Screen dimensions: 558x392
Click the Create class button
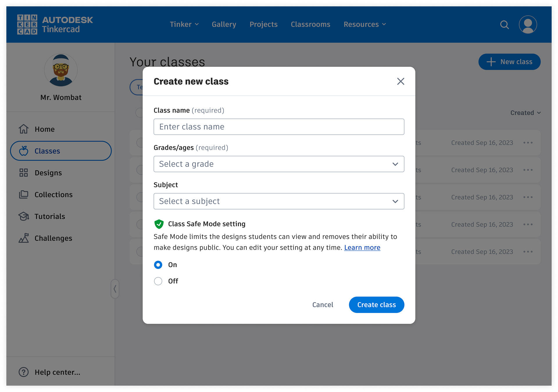[376, 305]
